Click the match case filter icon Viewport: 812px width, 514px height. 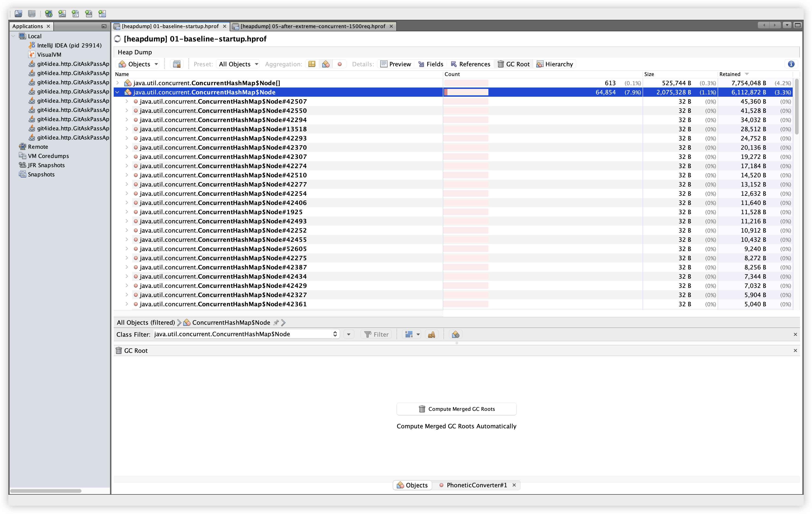431,334
